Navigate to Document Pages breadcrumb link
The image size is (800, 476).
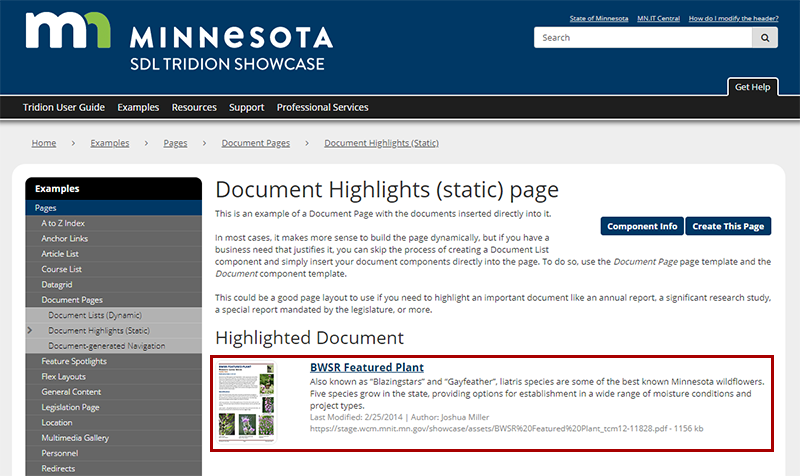(256, 143)
